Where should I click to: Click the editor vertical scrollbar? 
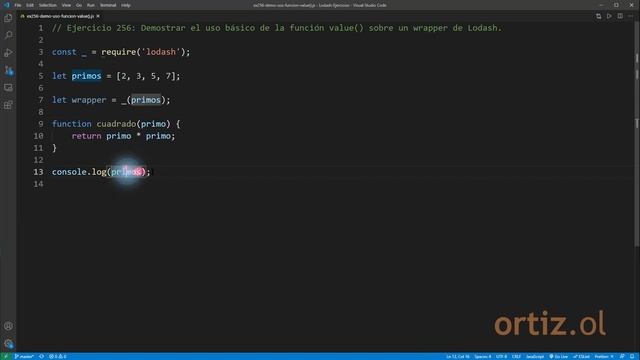[x=637, y=135]
